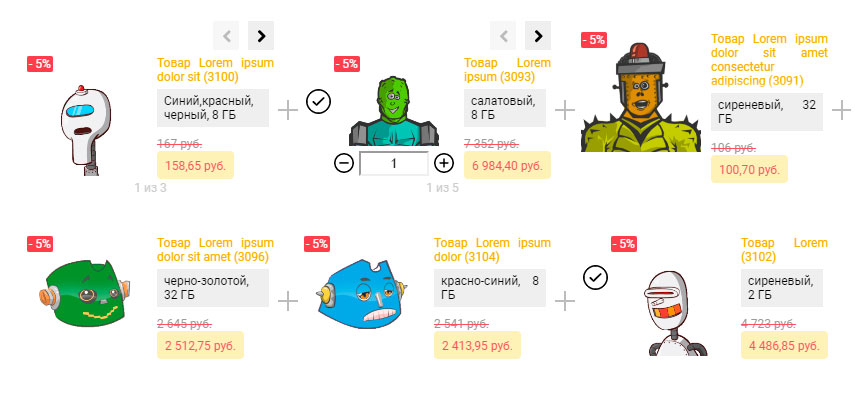Click the 6 984,40 руб. price button

pyautogui.click(x=507, y=165)
